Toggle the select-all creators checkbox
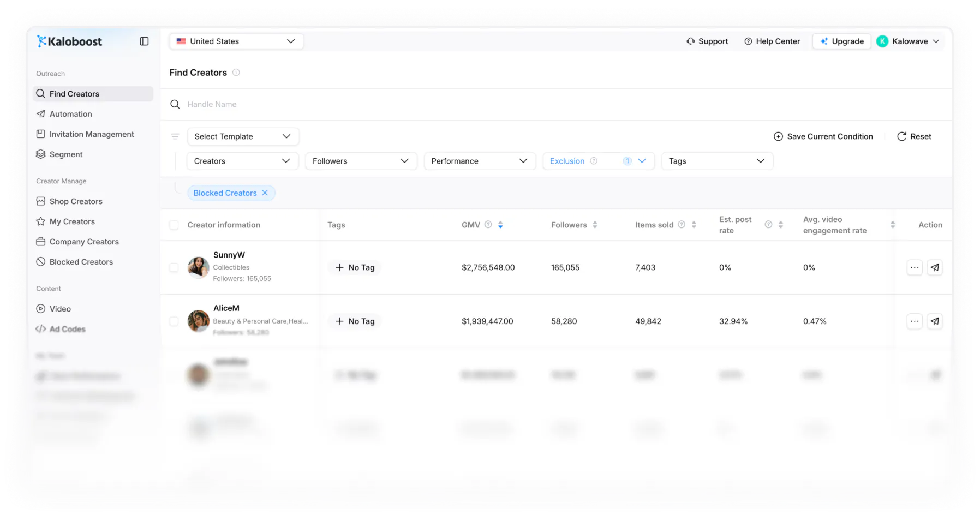Viewport: 980px width, 515px height. 174,225
